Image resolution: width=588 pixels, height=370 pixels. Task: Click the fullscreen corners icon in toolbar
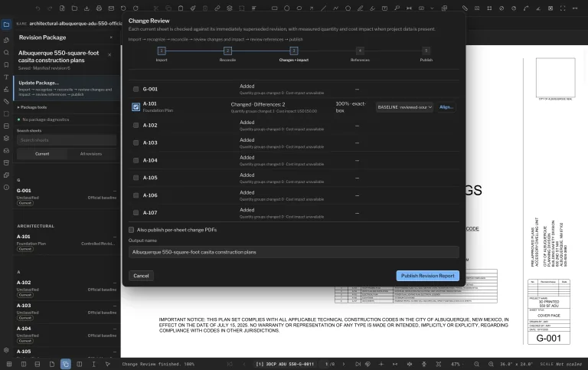(x=563, y=8)
